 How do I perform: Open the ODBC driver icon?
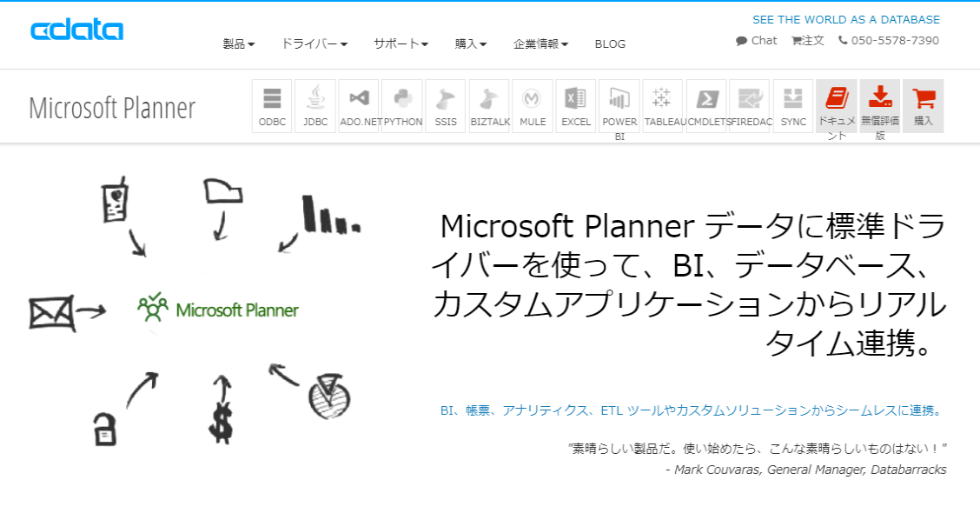click(272, 106)
